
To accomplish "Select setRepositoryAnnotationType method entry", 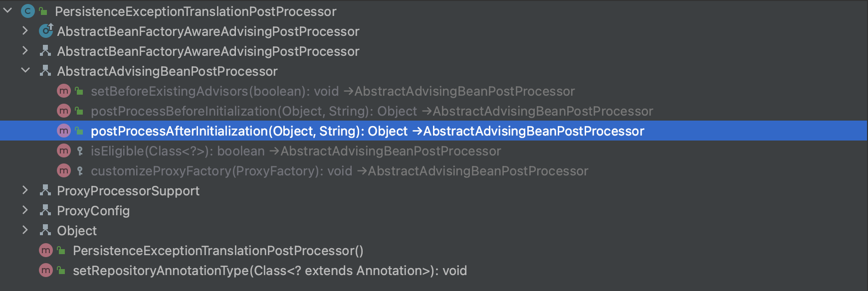I will [x=269, y=271].
